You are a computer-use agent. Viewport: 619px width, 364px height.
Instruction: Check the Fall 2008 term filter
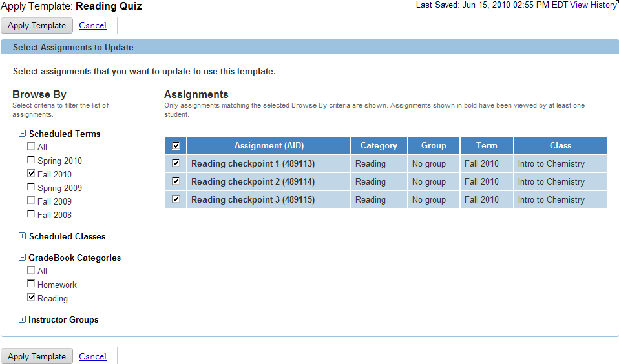tap(31, 214)
